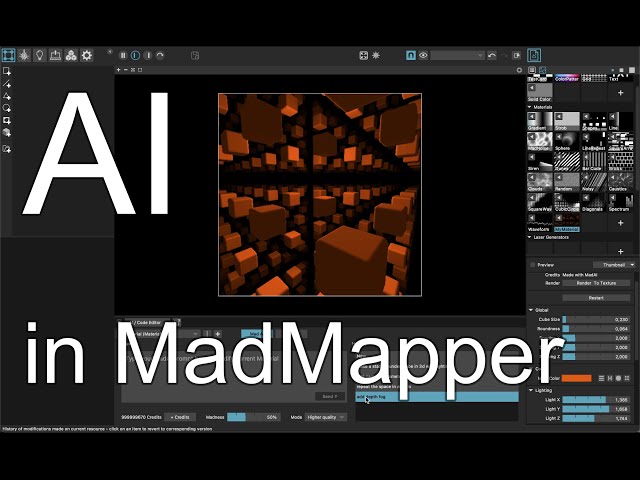Toggle the blue magnet snapping icon
Viewport: 640px width, 480px height.
click(411, 55)
